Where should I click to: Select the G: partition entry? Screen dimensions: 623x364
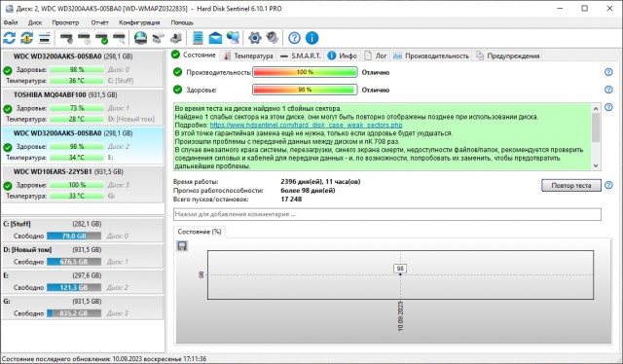tap(83, 308)
